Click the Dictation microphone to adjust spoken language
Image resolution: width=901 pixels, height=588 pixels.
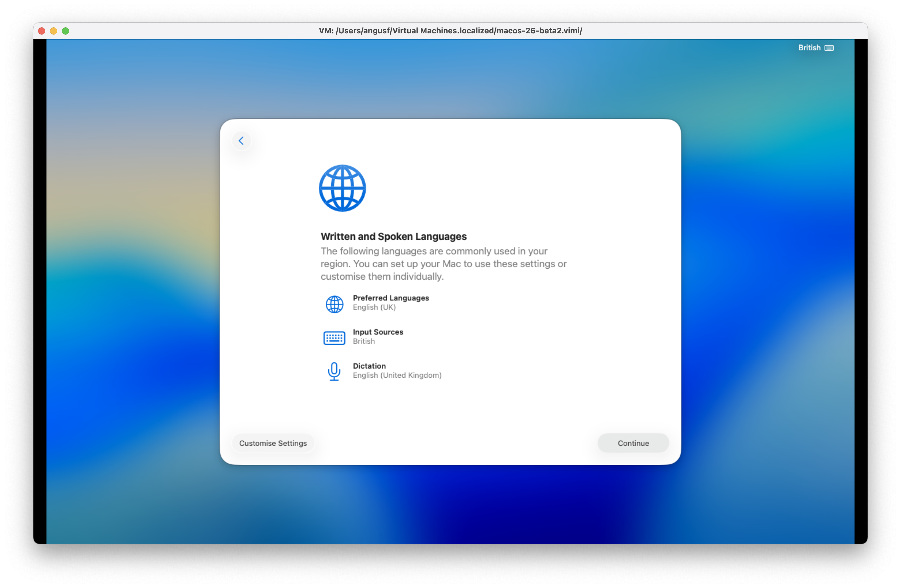[334, 371]
